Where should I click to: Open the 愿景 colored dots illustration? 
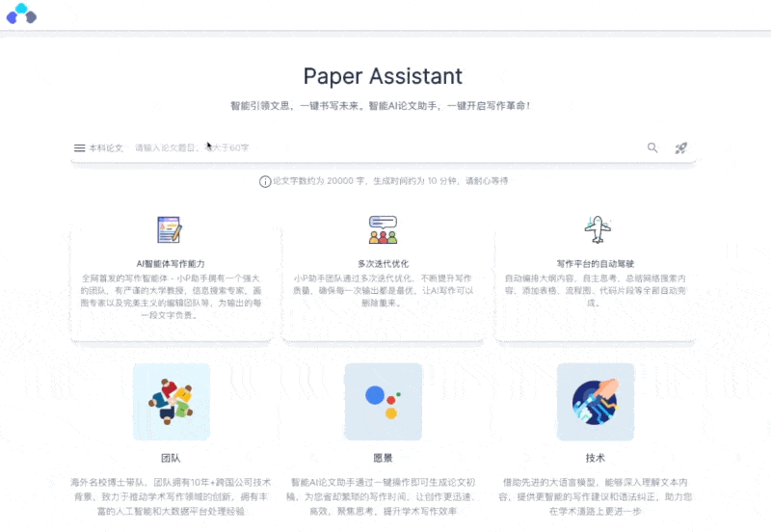(384, 402)
